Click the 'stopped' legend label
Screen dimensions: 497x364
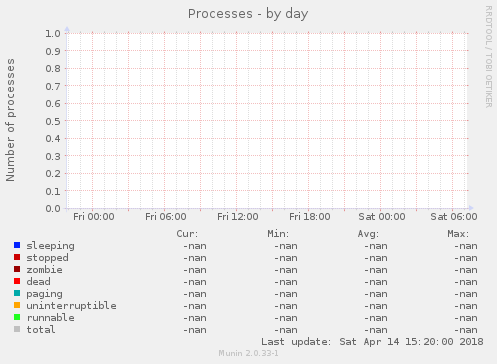tap(47, 258)
